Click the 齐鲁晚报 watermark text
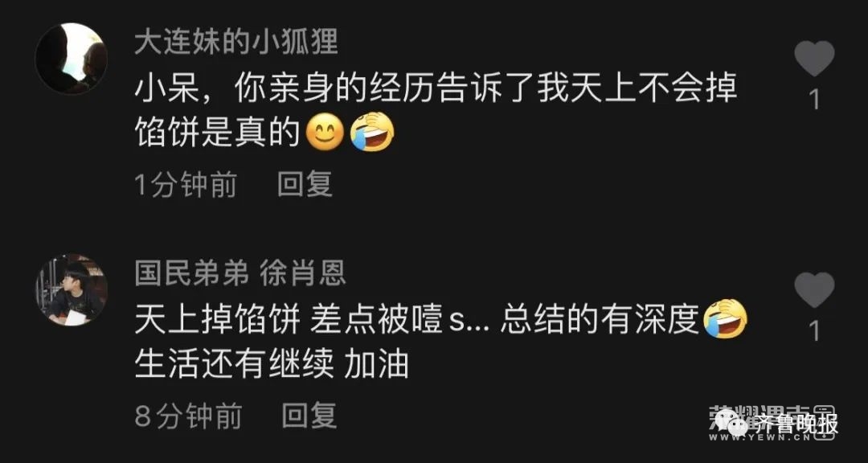The height and width of the screenshot is (463, 868). pos(797,424)
